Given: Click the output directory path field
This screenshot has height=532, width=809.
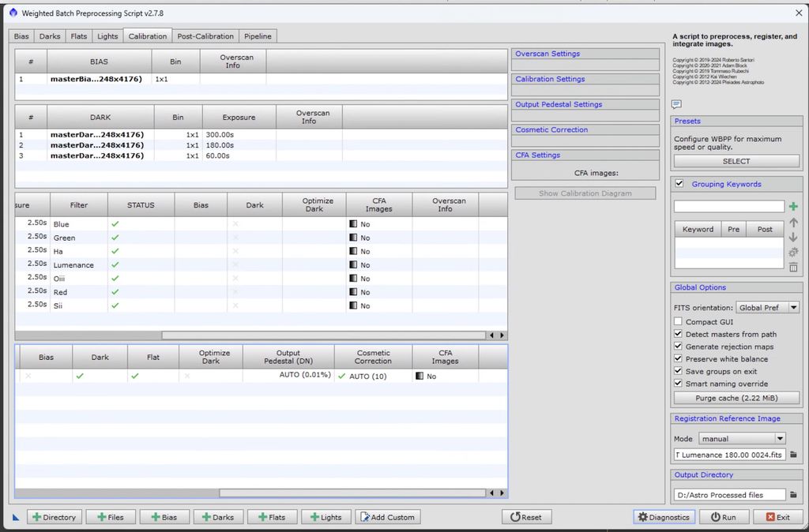Looking at the screenshot, I should [x=729, y=494].
